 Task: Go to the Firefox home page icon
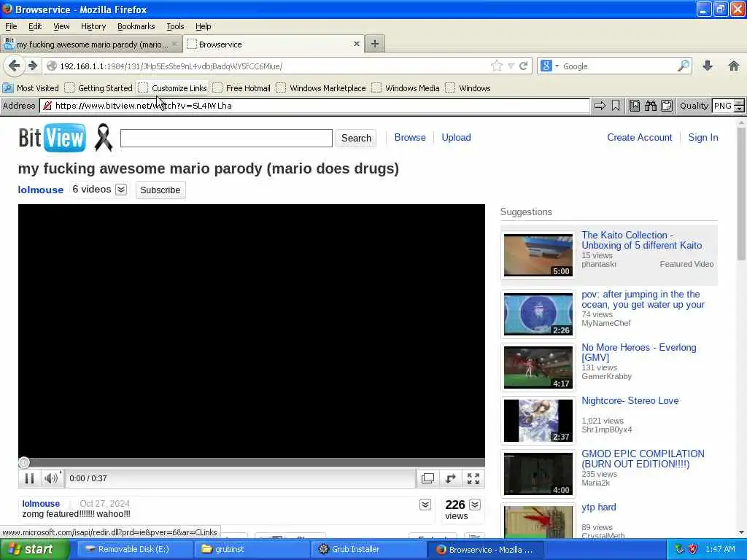pos(734,66)
